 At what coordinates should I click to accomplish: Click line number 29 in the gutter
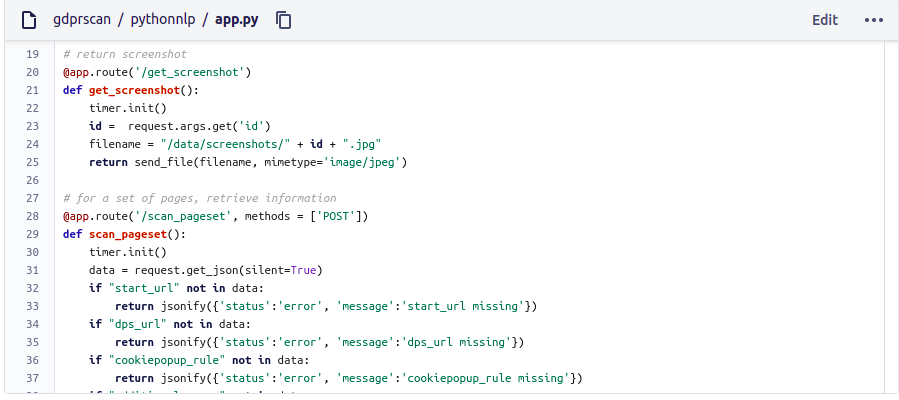pyautogui.click(x=32, y=234)
